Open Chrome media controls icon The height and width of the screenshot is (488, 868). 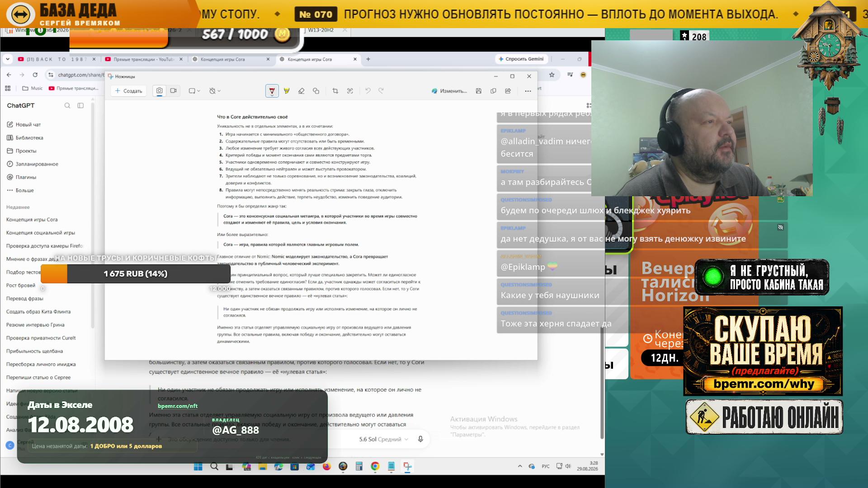pos(570,75)
